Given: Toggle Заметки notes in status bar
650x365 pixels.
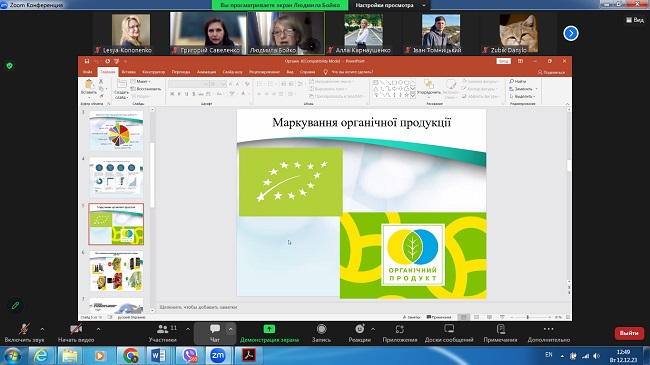Looking at the screenshot, I should (x=411, y=317).
